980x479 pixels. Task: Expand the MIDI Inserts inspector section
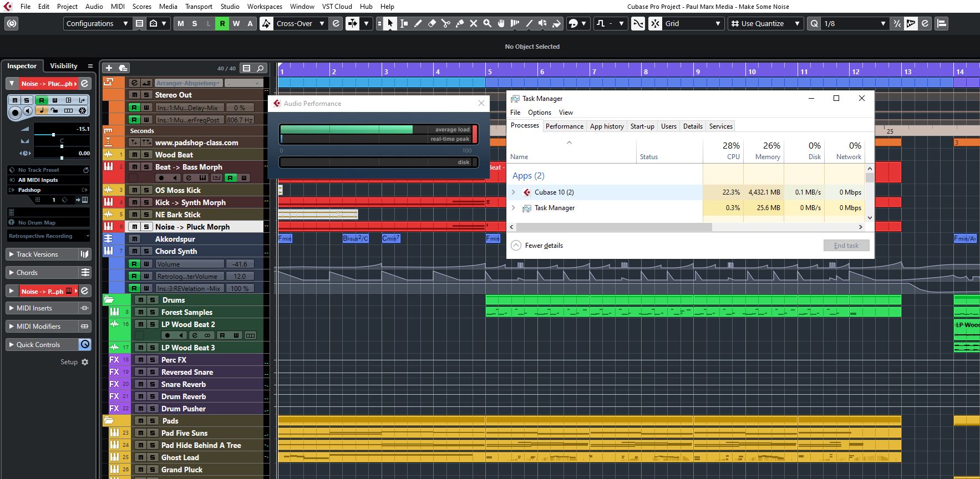click(x=42, y=308)
